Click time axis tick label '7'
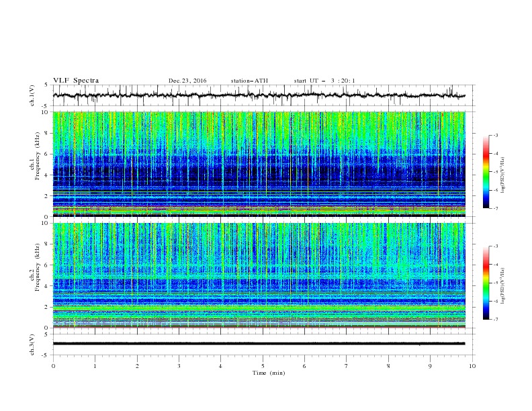The height and width of the screenshot is (411, 532). [x=347, y=366]
